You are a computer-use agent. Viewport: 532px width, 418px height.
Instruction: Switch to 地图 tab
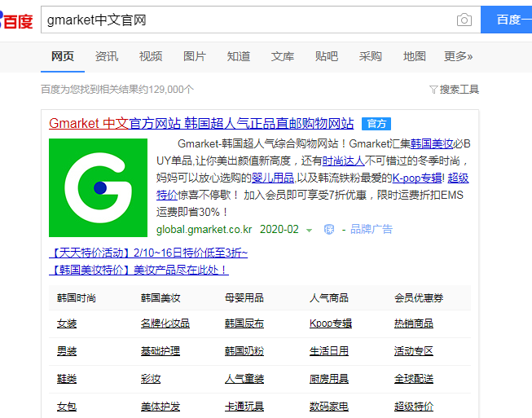point(414,56)
